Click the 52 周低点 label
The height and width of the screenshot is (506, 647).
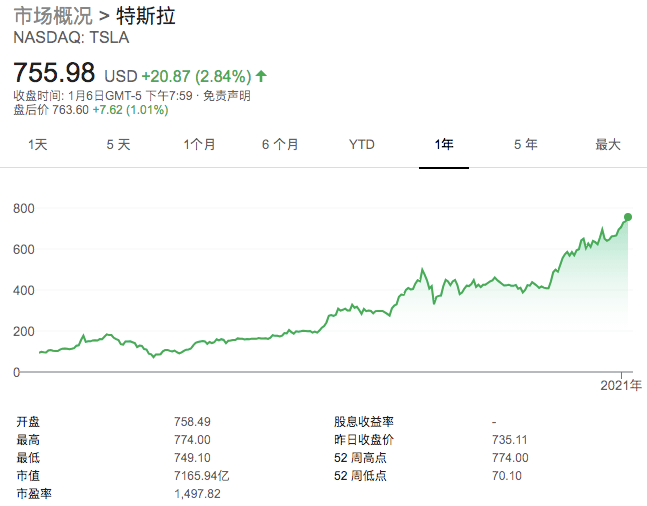360,476
